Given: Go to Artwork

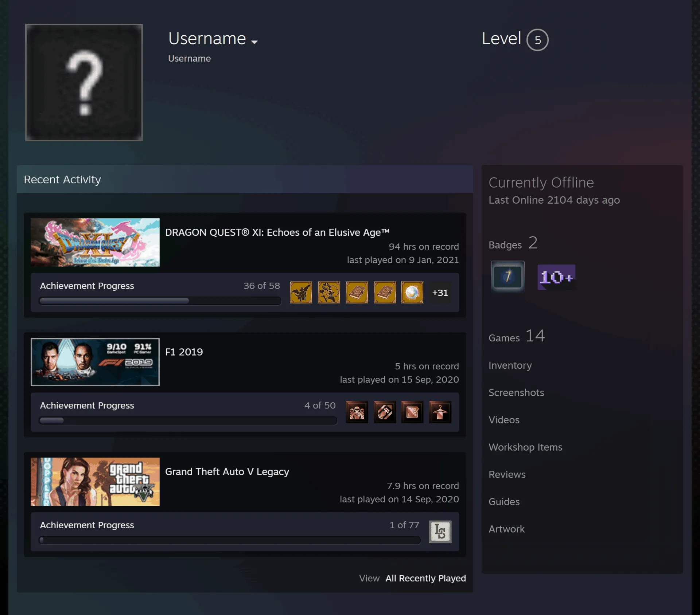Looking at the screenshot, I should click(x=506, y=529).
